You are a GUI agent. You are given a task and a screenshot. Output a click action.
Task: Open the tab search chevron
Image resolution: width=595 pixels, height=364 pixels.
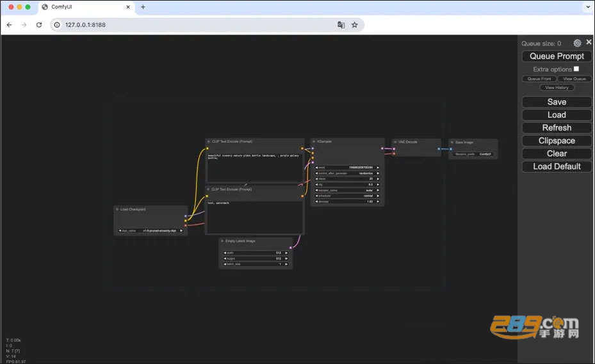tap(588, 7)
